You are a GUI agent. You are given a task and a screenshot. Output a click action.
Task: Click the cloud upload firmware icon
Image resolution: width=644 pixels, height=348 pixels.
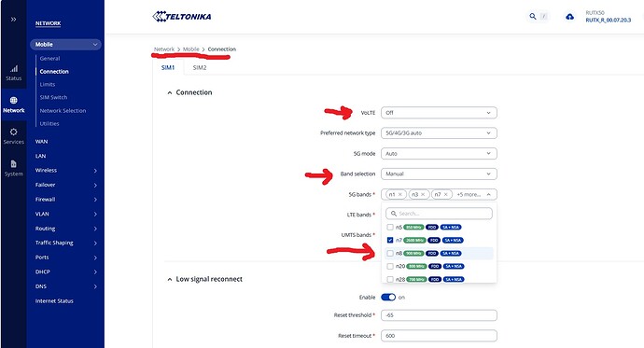point(569,17)
